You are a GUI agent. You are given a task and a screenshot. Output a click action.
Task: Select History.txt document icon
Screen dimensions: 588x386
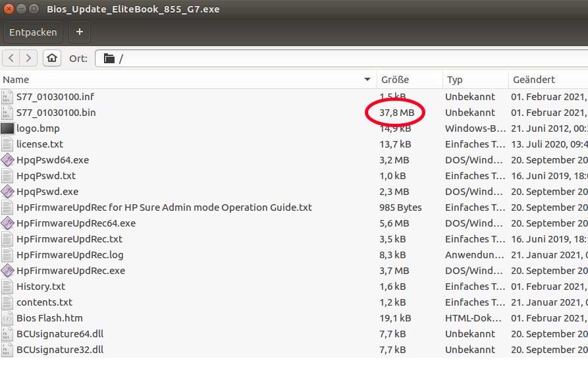click(7, 287)
